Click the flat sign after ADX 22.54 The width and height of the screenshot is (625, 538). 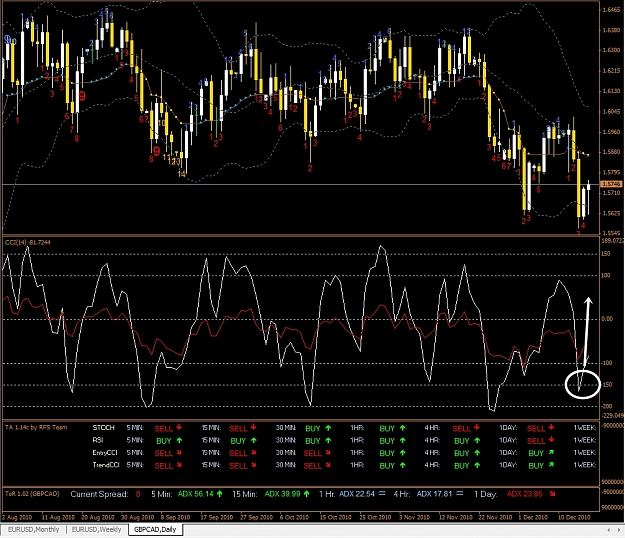click(382, 494)
